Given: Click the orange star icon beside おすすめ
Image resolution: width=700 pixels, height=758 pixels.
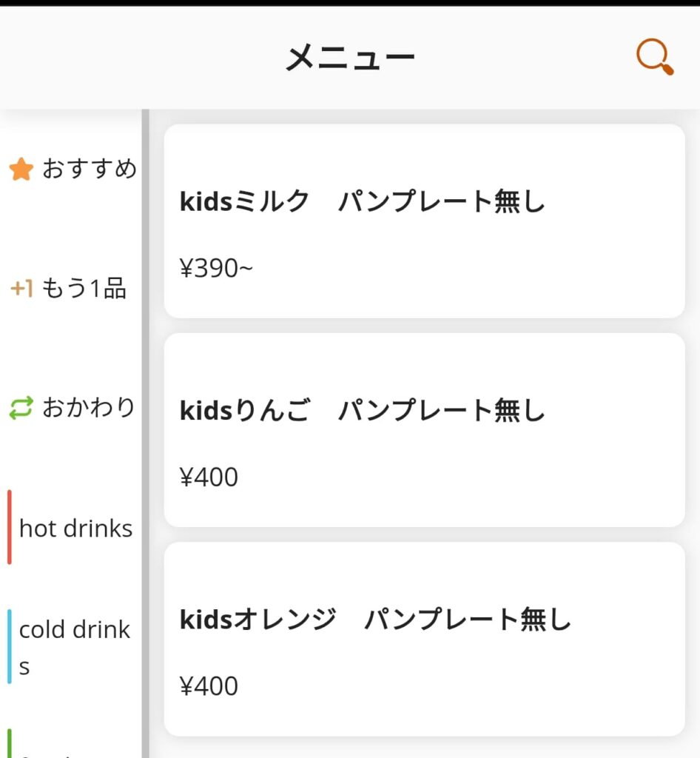Looking at the screenshot, I should (21, 170).
